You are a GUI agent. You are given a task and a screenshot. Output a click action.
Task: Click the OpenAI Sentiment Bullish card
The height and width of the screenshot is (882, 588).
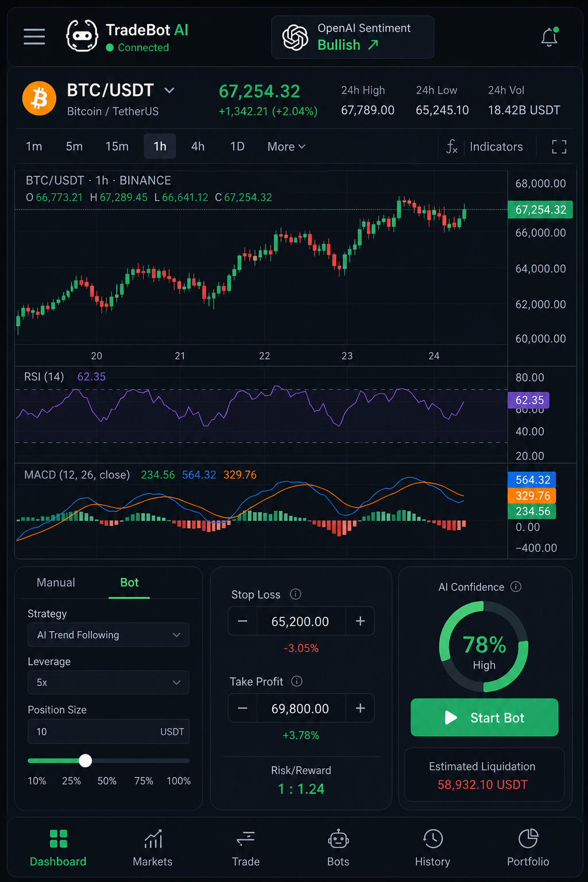353,37
